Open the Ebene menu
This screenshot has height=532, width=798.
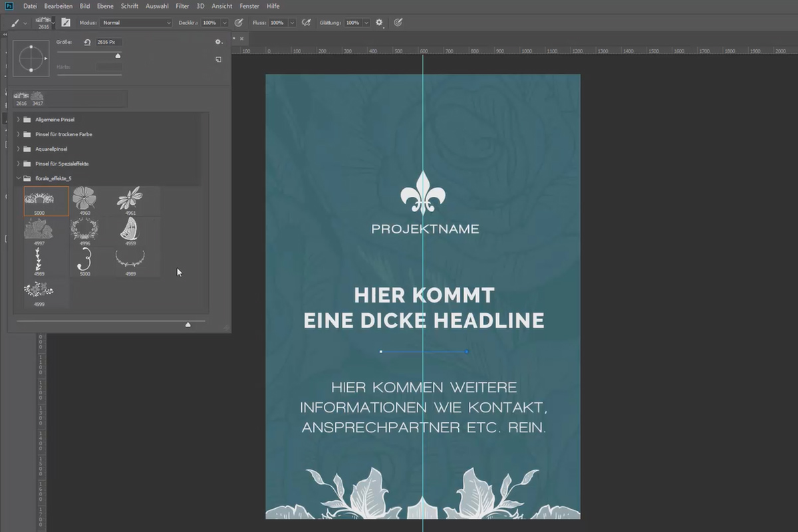[105, 6]
